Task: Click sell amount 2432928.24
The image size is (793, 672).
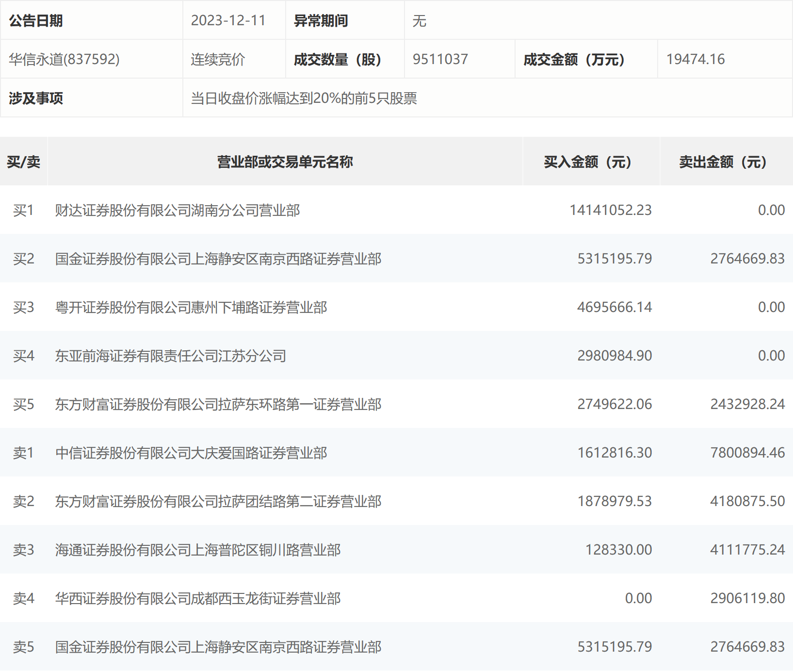Action: (x=747, y=404)
